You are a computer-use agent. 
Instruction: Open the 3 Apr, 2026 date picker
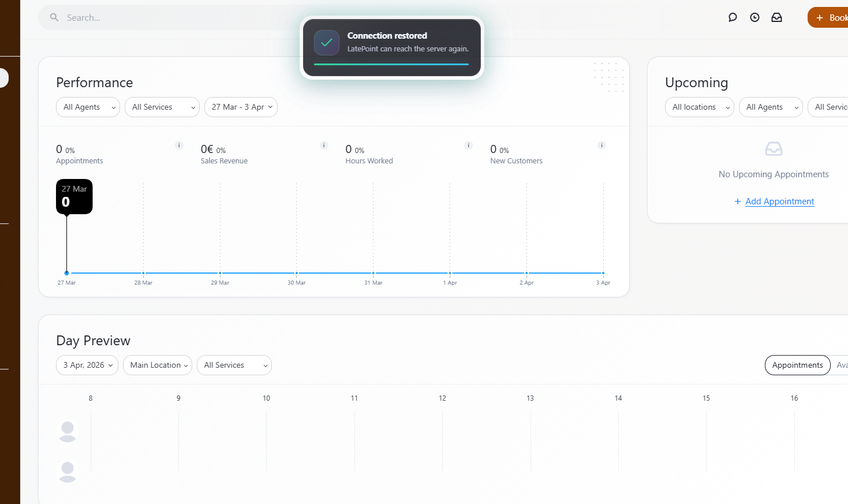[x=87, y=365]
